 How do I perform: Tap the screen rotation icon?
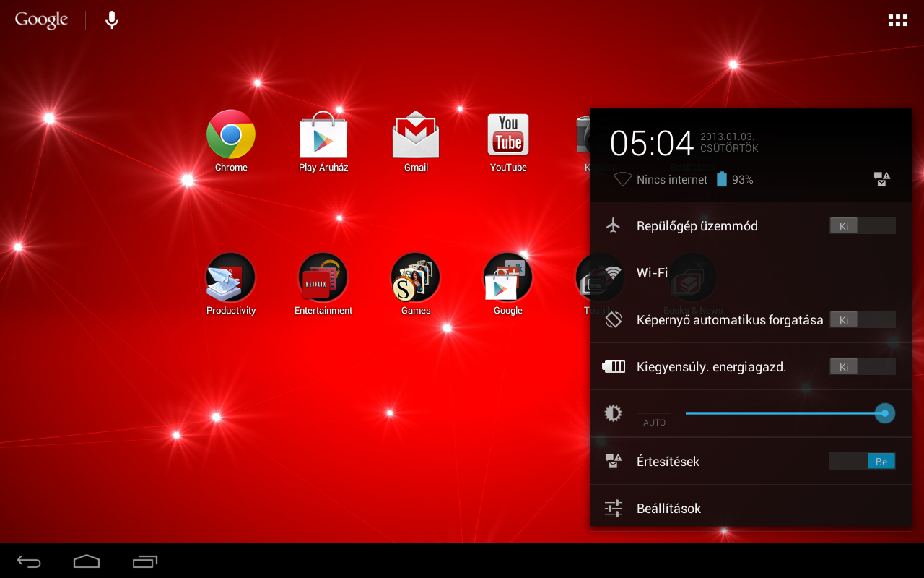point(614,319)
